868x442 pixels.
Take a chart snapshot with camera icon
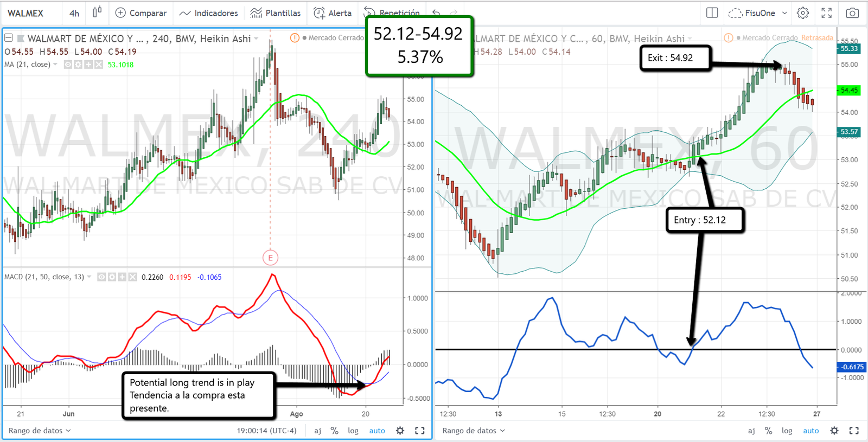point(852,13)
